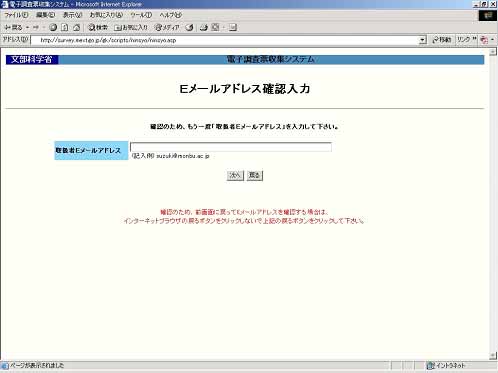Open the お気に入り (Favorites) menu in menu bar
The height and width of the screenshot is (373, 498).
(106, 15)
